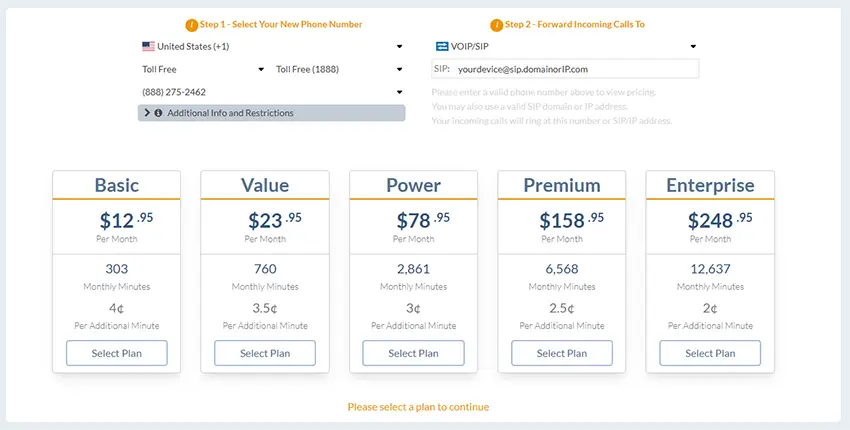
Task: Select Plan under the Value tier
Action: 265,353
